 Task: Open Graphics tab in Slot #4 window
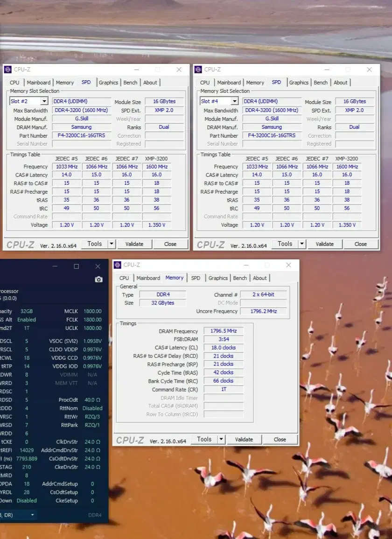pos(299,83)
